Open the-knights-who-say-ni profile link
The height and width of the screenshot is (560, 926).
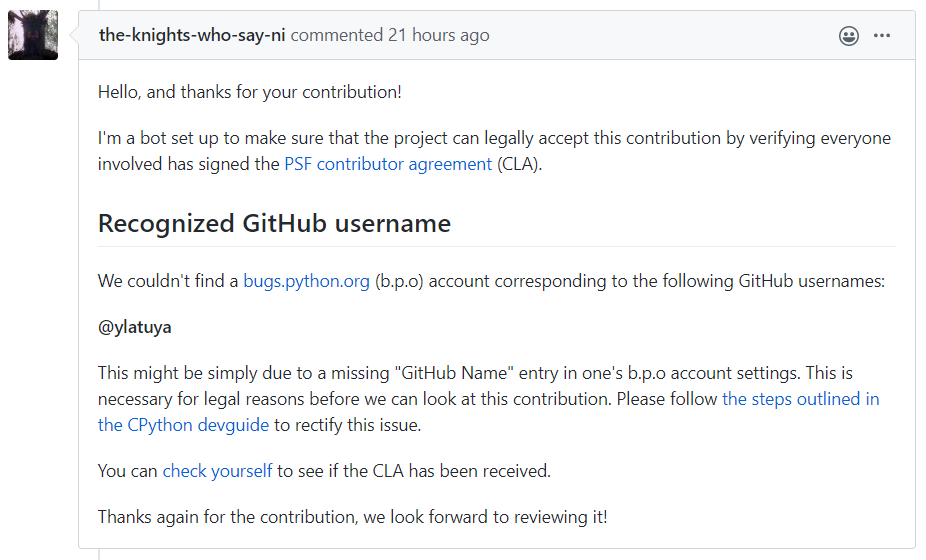[192, 35]
